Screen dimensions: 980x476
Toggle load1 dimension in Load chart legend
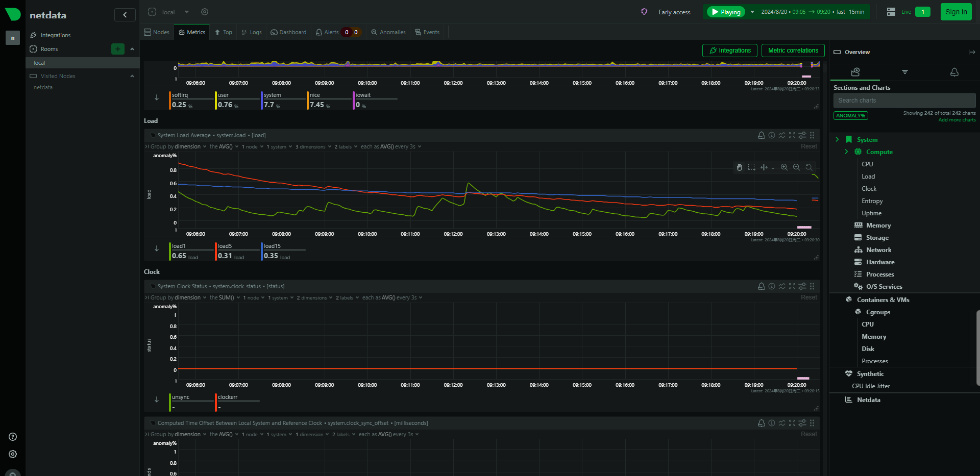click(x=190, y=251)
